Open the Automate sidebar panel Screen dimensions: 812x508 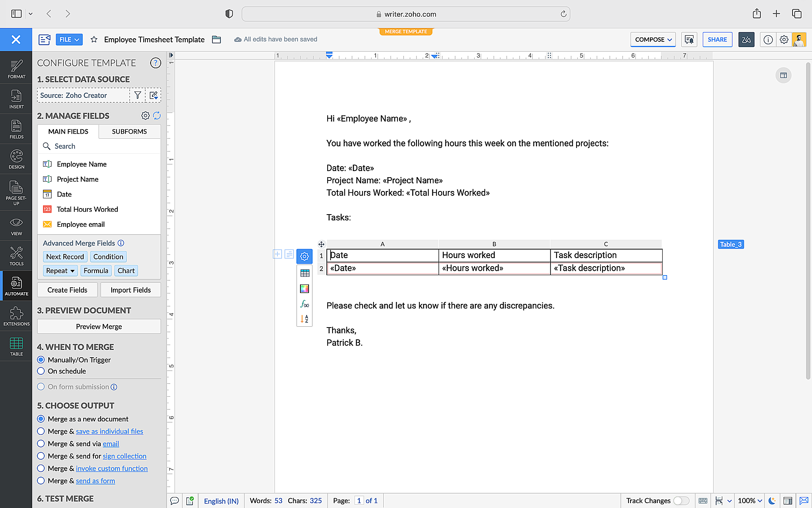[x=16, y=286]
